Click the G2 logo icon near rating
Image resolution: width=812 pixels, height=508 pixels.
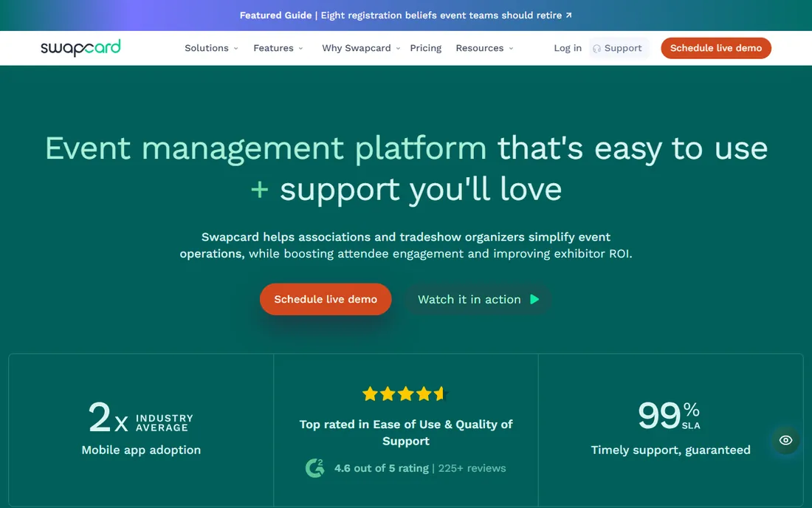tap(315, 468)
